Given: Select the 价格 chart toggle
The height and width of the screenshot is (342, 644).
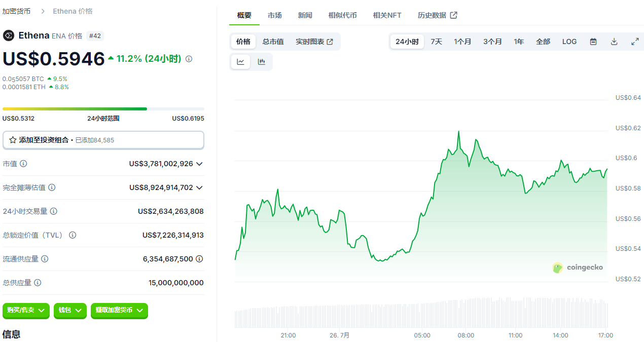Looking at the screenshot, I should pyautogui.click(x=243, y=42).
